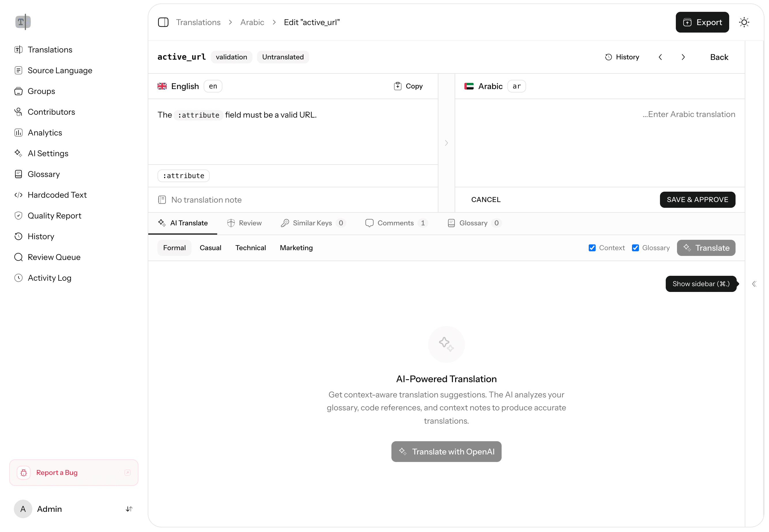Open AI Settings from the sidebar
Screen dimensions: 769x532
(x=48, y=153)
